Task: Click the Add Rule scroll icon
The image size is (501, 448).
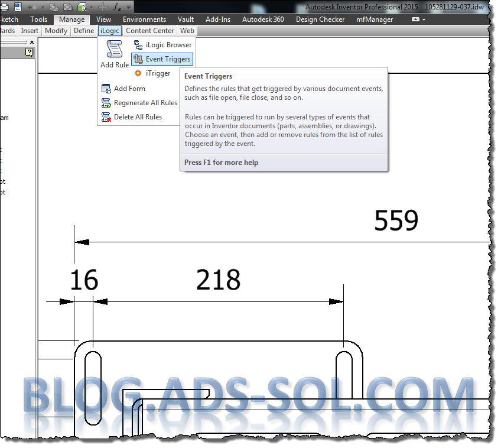Action: point(114,50)
